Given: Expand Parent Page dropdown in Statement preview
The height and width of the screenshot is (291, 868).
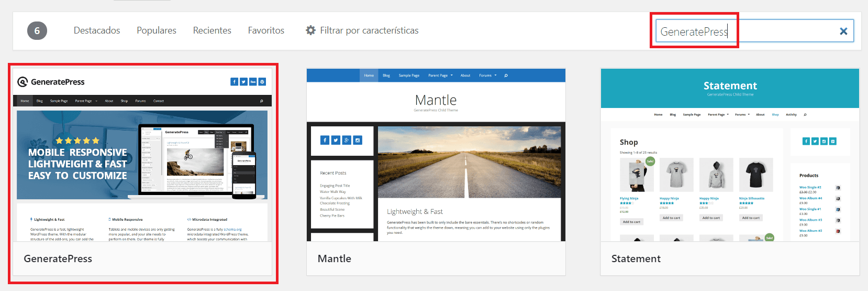Looking at the screenshot, I should click(718, 114).
